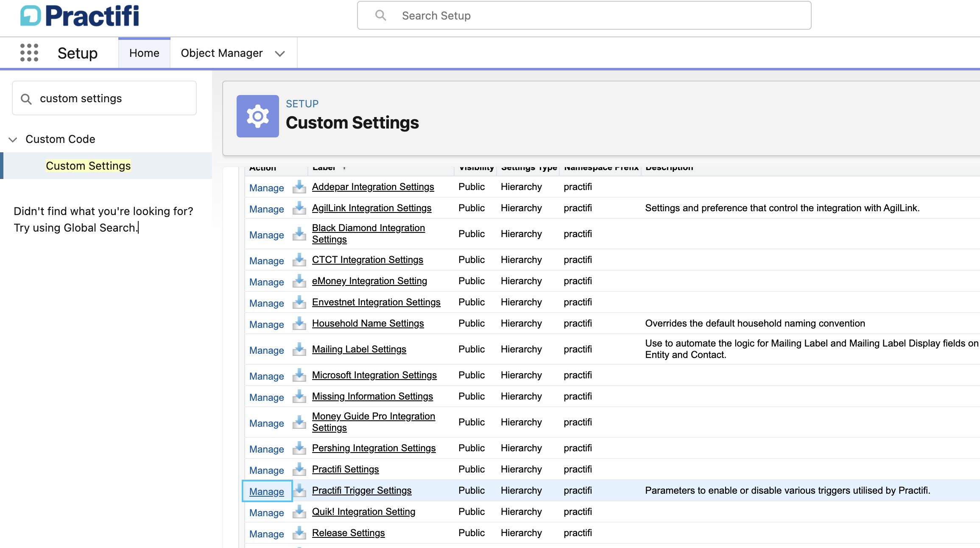Click the Quick Find box with custom settings

pos(104,98)
